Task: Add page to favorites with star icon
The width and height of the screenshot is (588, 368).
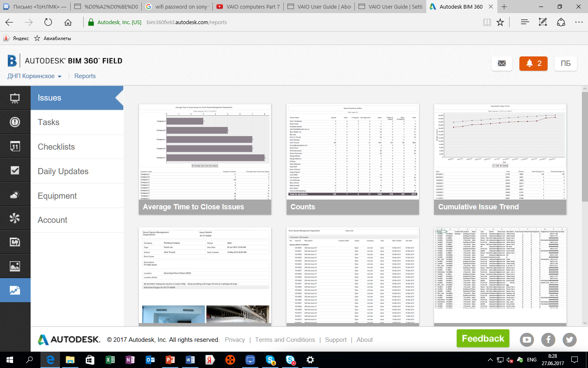Action: point(500,22)
